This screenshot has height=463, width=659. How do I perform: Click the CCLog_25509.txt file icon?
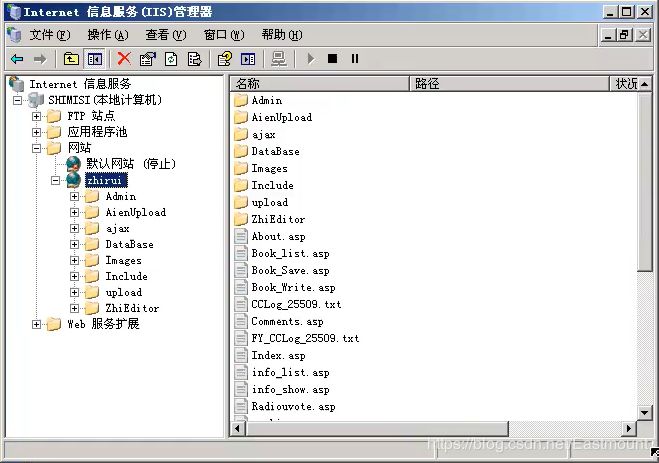pyautogui.click(x=241, y=304)
